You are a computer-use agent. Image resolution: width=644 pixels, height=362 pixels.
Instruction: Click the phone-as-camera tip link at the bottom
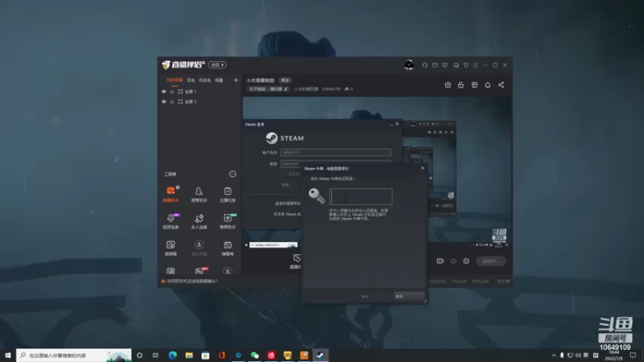point(192,281)
